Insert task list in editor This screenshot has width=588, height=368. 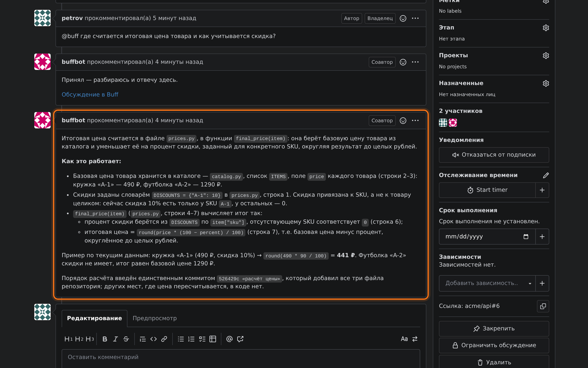202,339
